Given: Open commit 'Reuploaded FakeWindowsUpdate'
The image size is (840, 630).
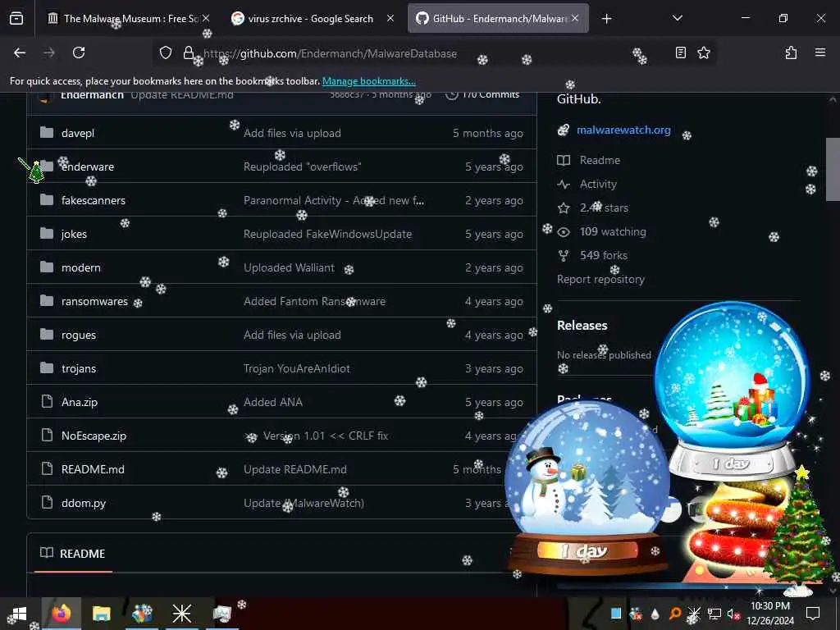Looking at the screenshot, I should pos(327,235).
